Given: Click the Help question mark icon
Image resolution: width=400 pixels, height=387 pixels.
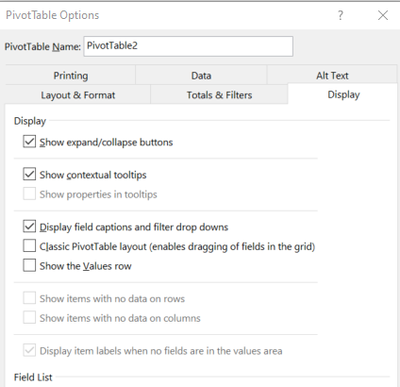Looking at the screenshot, I should [x=340, y=15].
